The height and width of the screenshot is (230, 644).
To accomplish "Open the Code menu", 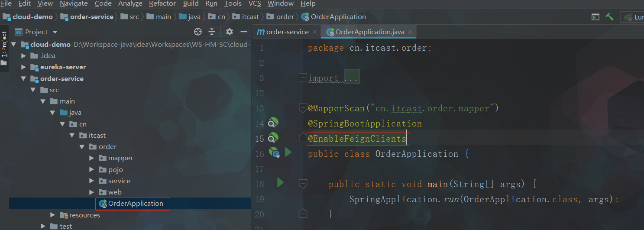I will [103, 3].
